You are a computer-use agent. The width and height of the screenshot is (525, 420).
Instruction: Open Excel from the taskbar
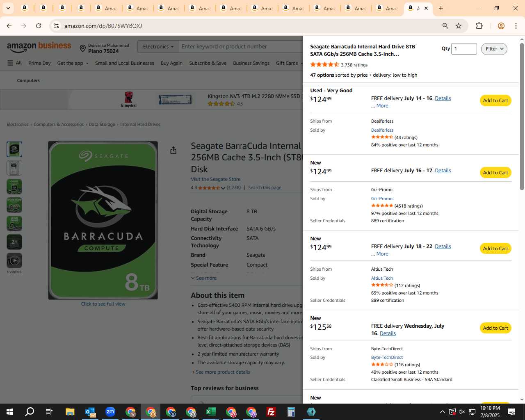click(211, 412)
